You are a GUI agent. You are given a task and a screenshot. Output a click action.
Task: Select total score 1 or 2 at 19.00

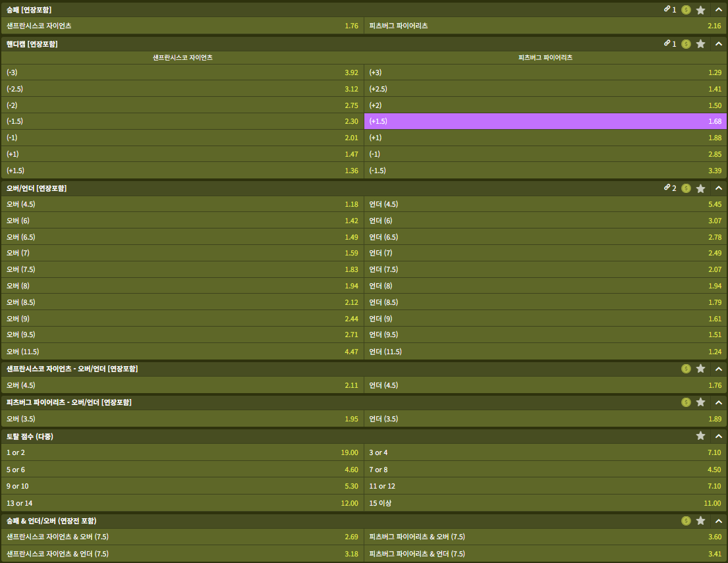click(182, 452)
